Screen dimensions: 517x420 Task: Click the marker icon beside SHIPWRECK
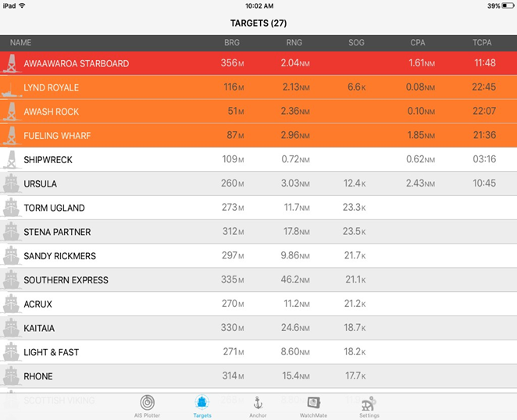click(x=12, y=159)
